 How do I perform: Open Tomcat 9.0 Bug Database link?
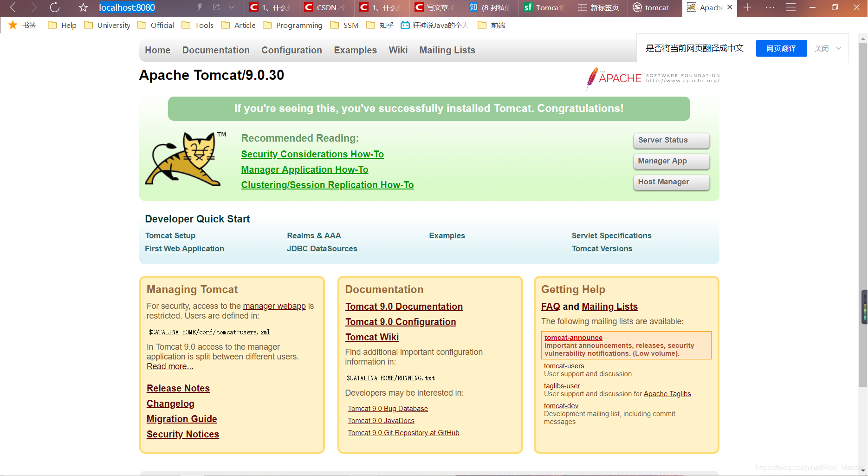[388, 409]
